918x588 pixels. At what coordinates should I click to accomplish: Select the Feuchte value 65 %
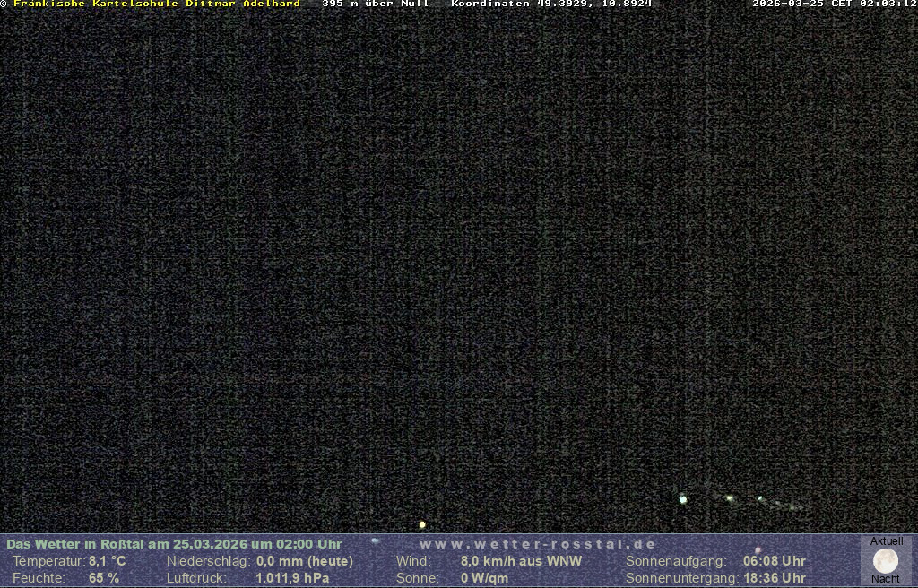[104, 578]
